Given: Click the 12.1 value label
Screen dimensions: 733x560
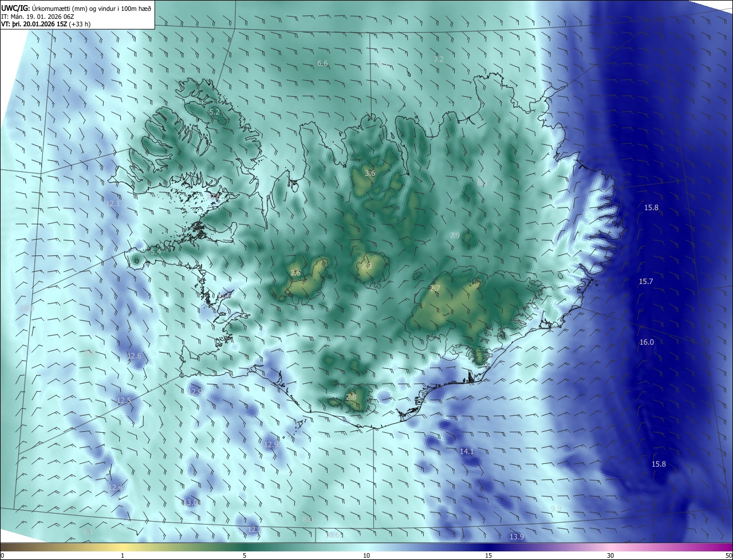Looking at the screenshot, I should coord(113,203).
